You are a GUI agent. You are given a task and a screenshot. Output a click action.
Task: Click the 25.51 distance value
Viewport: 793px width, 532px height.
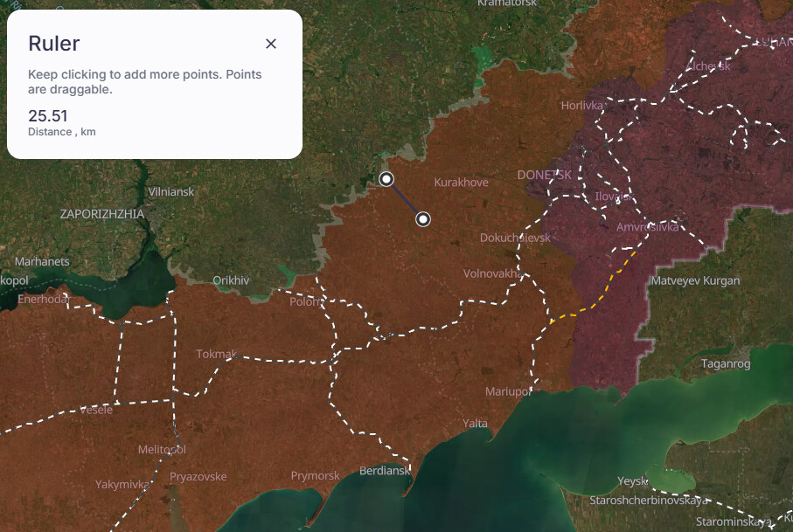48,116
